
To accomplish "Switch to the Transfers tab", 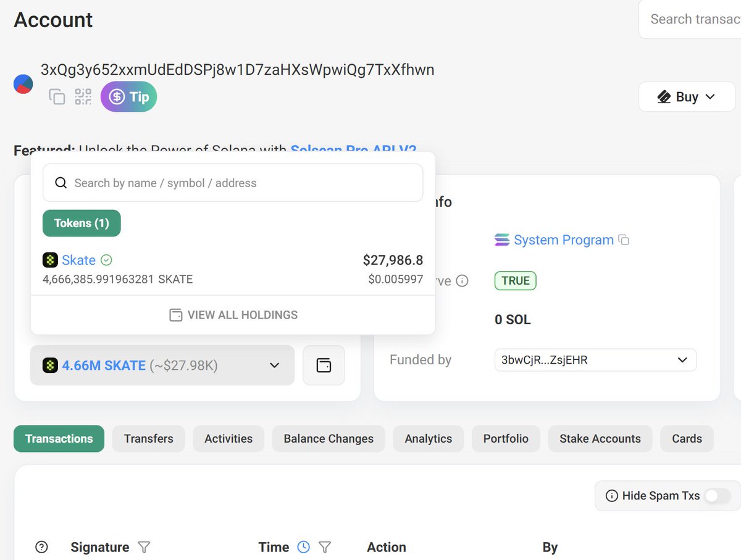I will (x=148, y=439).
